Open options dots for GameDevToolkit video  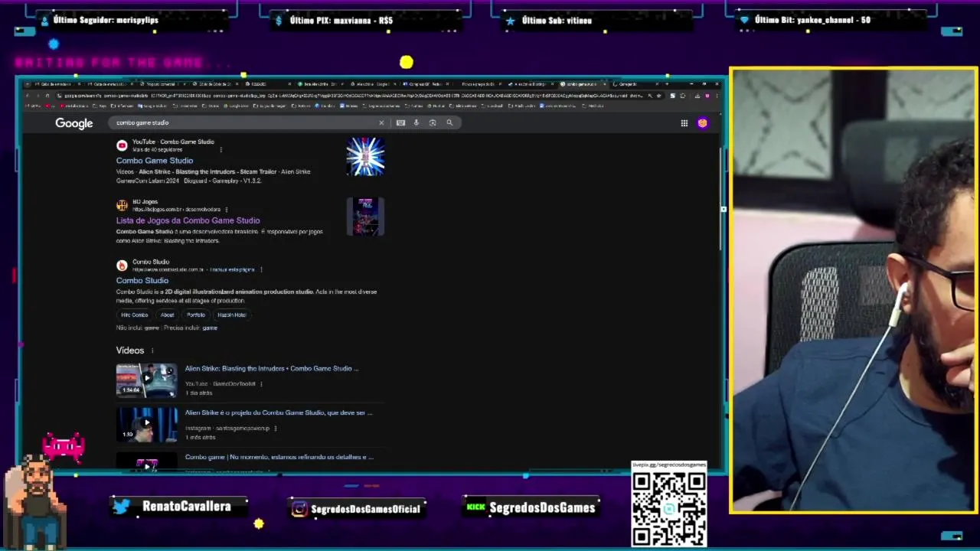261,383
